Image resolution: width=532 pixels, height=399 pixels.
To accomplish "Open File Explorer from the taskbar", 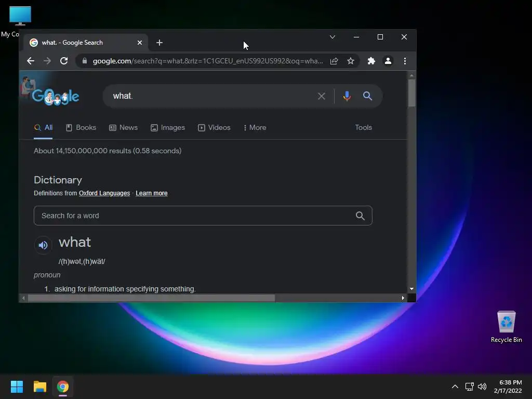I will coord(39,387).
